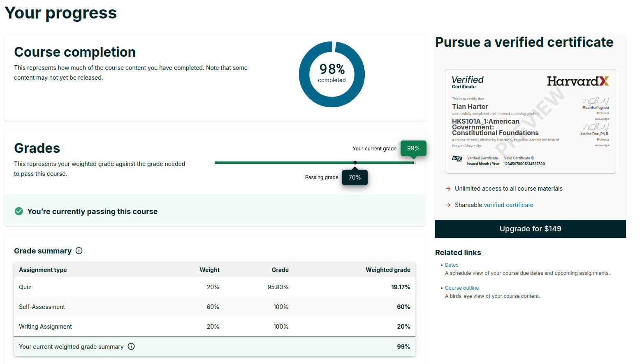Select the Writing Assignment row label

tap(45, 327)
